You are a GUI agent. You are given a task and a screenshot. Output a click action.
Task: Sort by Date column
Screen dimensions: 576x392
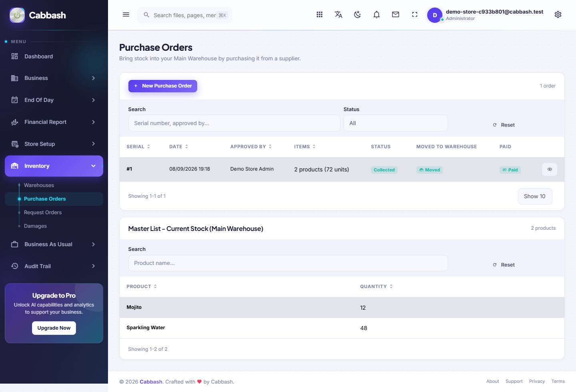178,147
